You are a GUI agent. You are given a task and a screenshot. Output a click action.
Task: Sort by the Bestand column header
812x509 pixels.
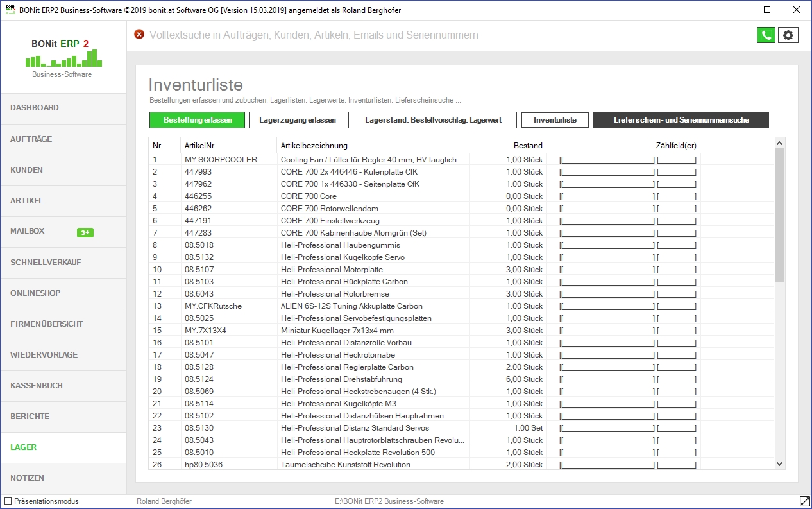pos(508,146)
